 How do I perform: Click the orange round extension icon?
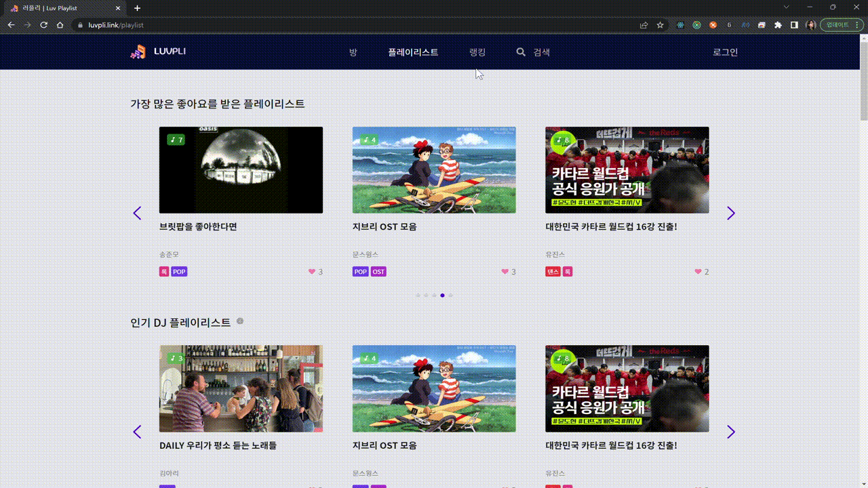coord(713,25)
